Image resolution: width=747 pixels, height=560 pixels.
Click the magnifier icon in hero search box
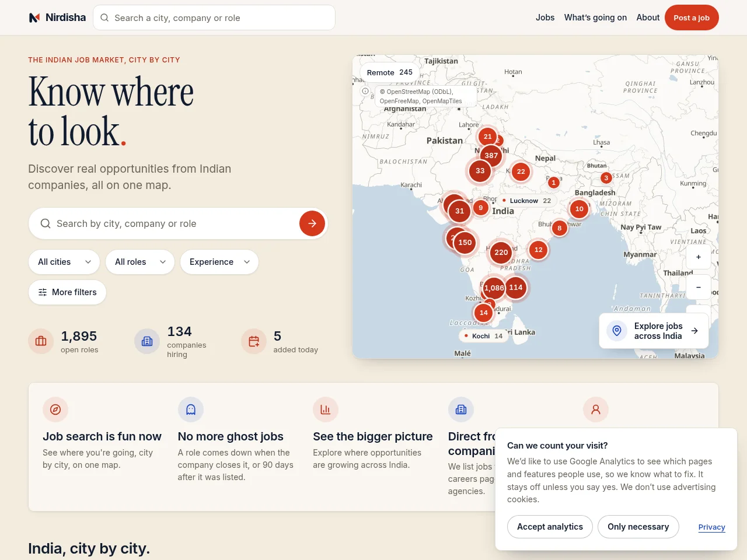click(x=45, y=223)
